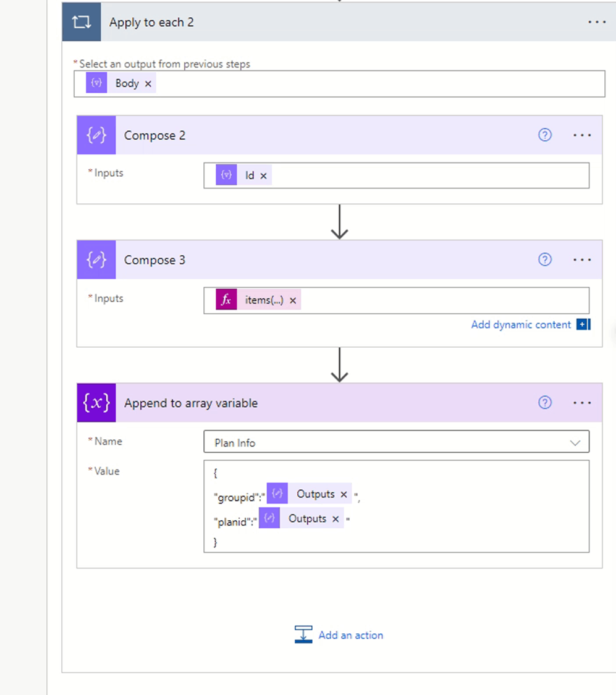Focus the Compose 3 Inputs field
The height and width of the screenshot is (695, 616).
[x=396, y=300]
